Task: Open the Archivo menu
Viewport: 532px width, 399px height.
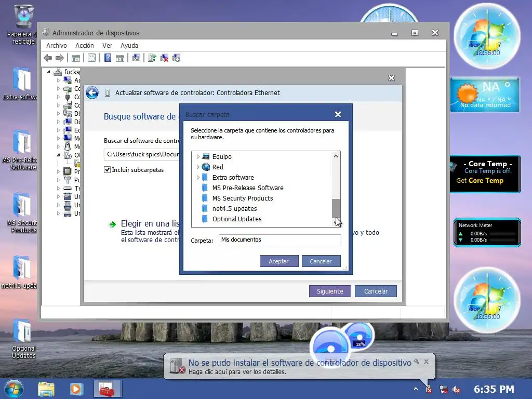Action: tap(57, 46)
